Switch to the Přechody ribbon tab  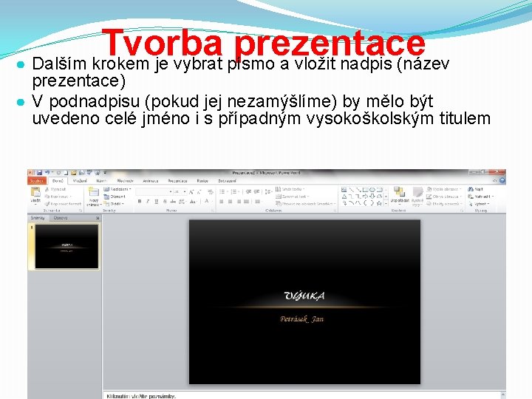pyautogui.click(x=125, y=181)
